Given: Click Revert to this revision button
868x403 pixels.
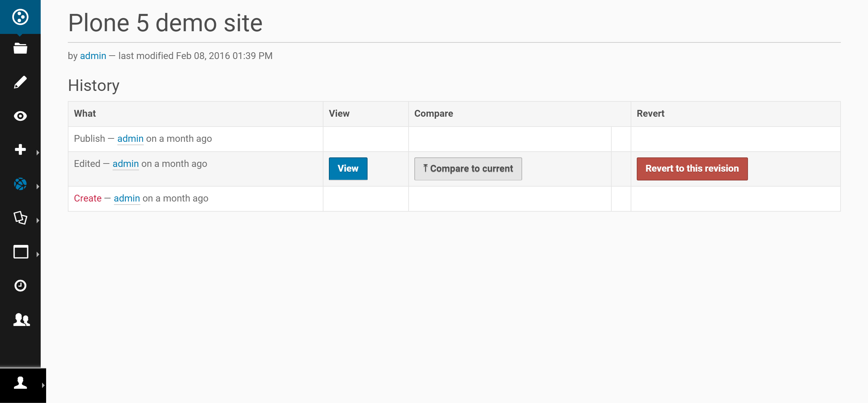Looking at the screenshot, I should (x=692, y=169).
